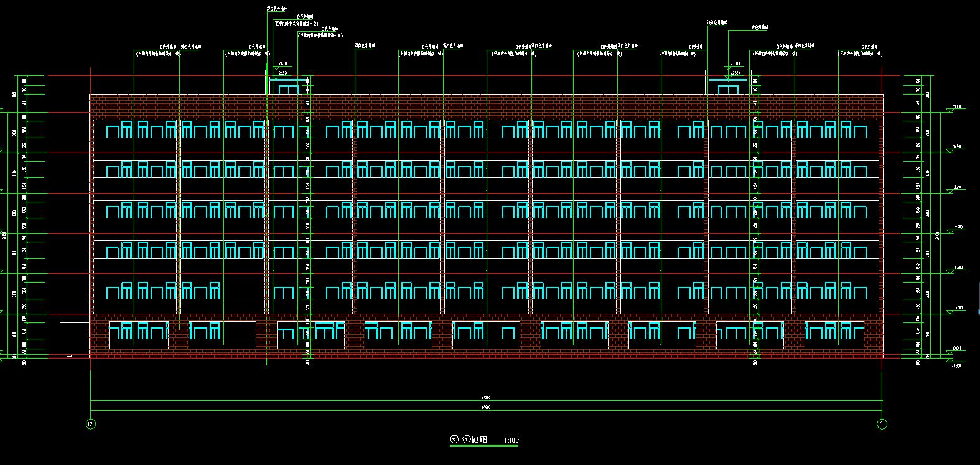Click the 1:100 scale label
Viewport: 980px width, 465px height.
[511, 441]
